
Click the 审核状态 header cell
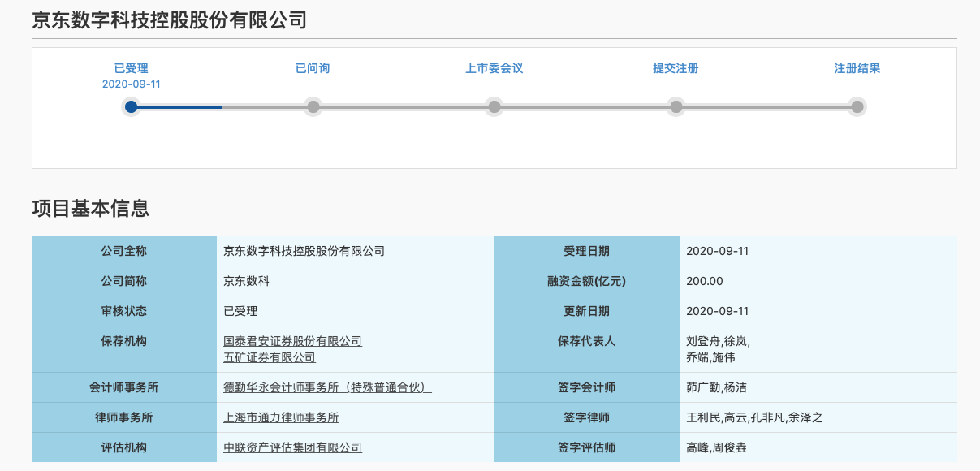tap(124, 311)
